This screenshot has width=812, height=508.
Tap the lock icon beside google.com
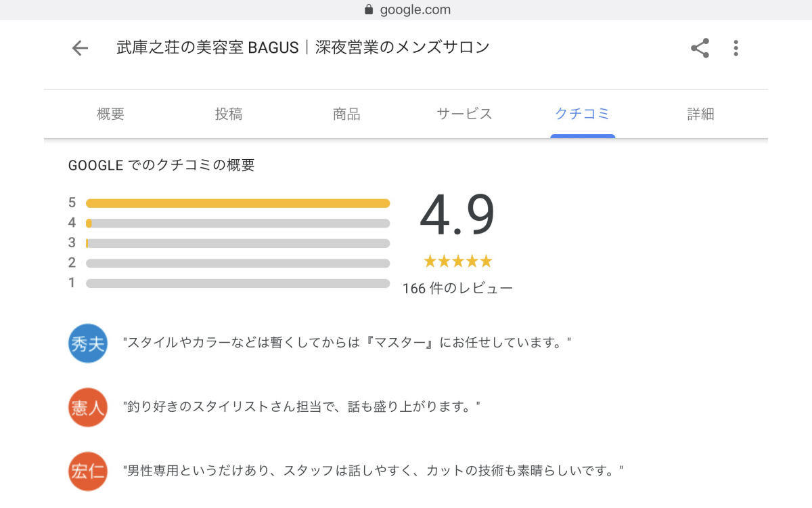[369, 9]
